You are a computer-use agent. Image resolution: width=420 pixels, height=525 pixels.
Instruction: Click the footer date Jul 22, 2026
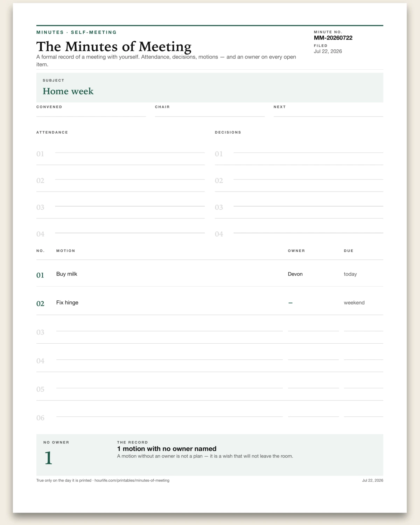[372, 481]
